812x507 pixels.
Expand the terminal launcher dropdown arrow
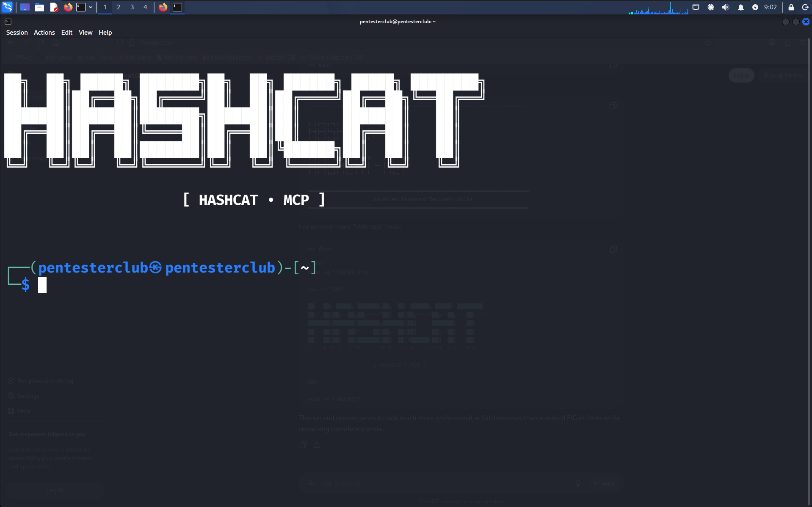click(x=91, y=7)
